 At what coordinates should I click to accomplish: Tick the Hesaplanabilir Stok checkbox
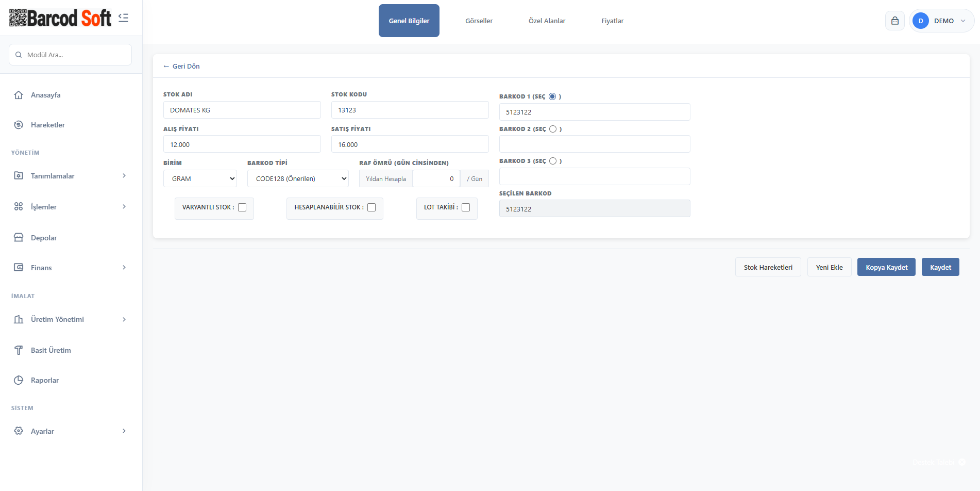(x=371, y=207)
